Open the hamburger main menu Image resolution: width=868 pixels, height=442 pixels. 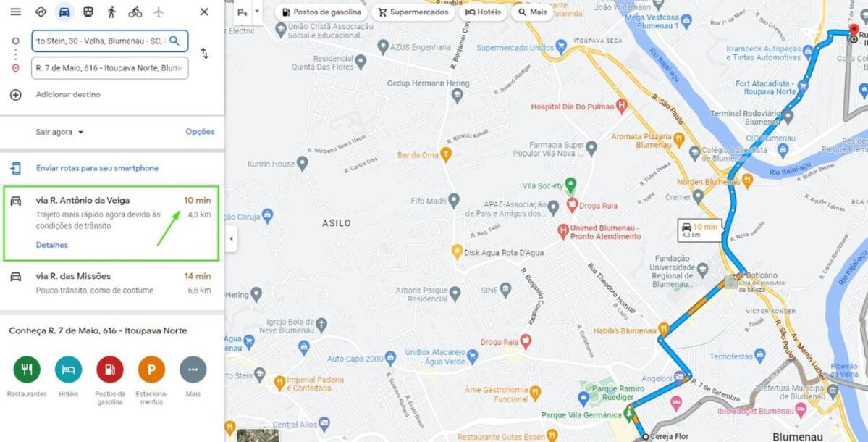click(15, 12)
